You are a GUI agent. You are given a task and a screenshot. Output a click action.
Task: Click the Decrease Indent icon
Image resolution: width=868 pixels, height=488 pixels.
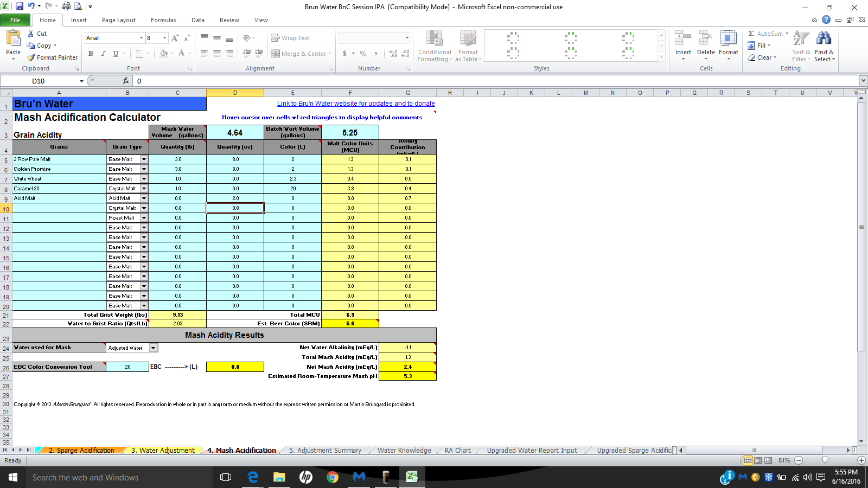[x=247, y=54]
